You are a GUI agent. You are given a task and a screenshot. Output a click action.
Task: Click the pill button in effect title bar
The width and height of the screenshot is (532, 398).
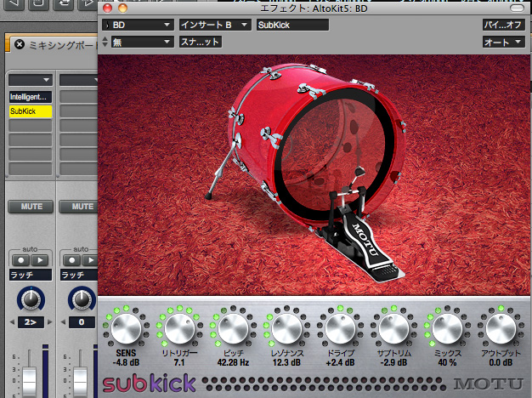pos(517,9)
